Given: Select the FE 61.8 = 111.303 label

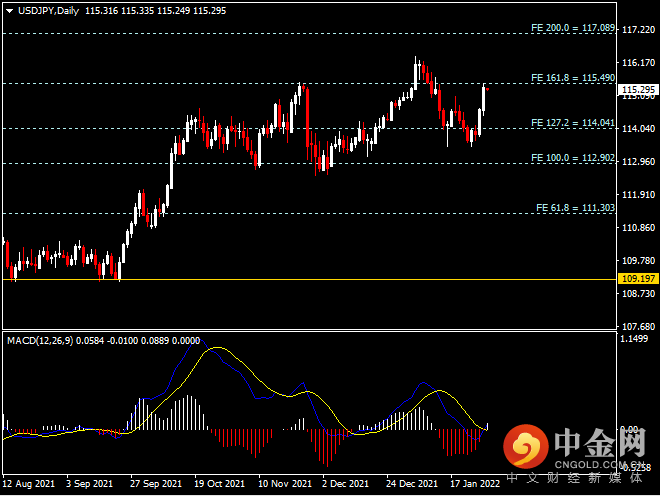Looking at the screenshot, I should (575, 208).
